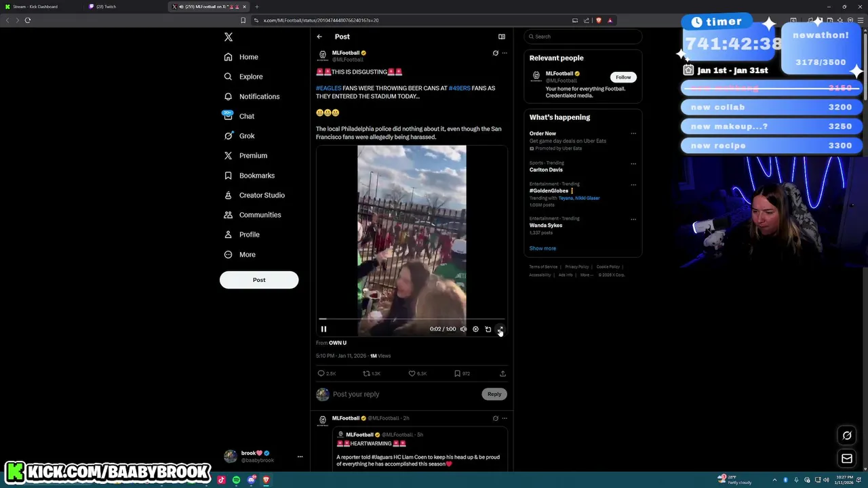The height and width of the screenshot is (488, 868).
Task: Click Show more under What's happening
Action: (542, 249)
